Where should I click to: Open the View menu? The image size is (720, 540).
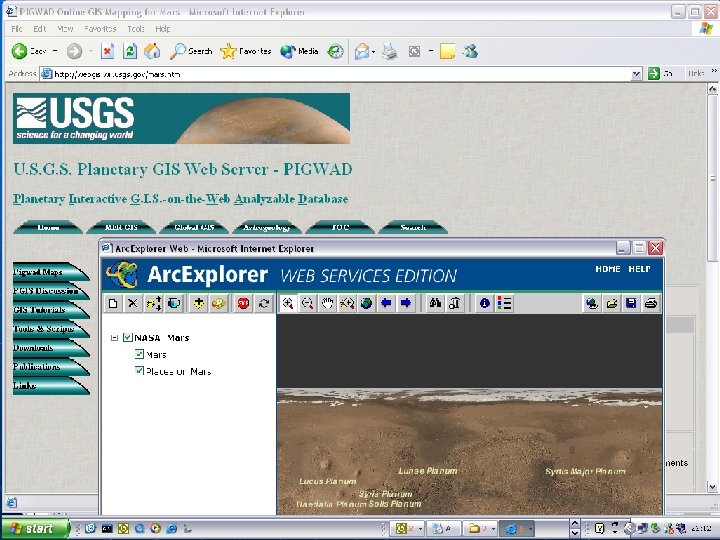point(65,28)
